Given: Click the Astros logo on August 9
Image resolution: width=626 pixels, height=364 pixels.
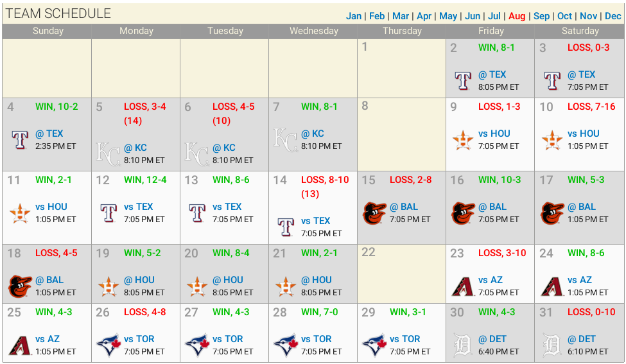Looking at the screenshot, I should [463, 139].
